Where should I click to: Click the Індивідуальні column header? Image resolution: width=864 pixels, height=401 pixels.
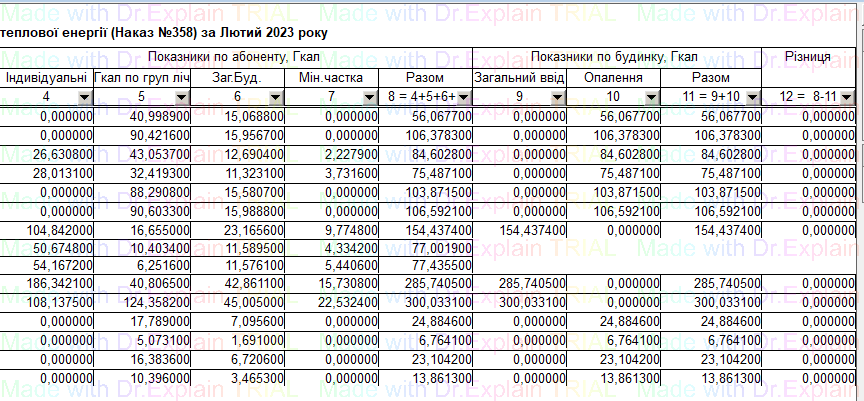tap(46, 77)
